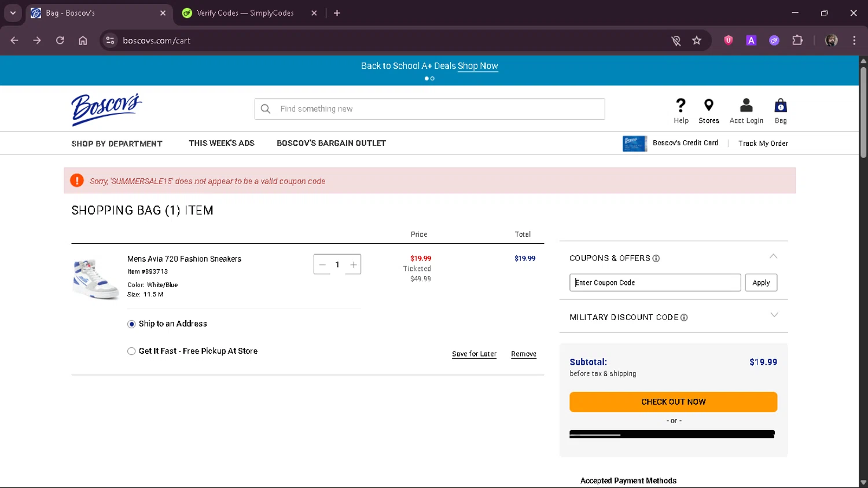Click the Boscov's logo
The image size is (868, 488).
106,109
